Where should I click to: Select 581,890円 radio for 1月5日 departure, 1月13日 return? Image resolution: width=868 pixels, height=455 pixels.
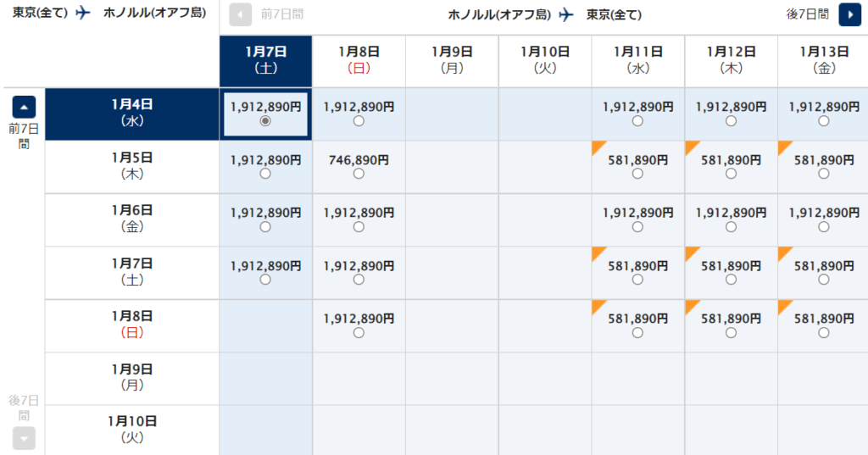pyautogui.click(x=824, y=174)
